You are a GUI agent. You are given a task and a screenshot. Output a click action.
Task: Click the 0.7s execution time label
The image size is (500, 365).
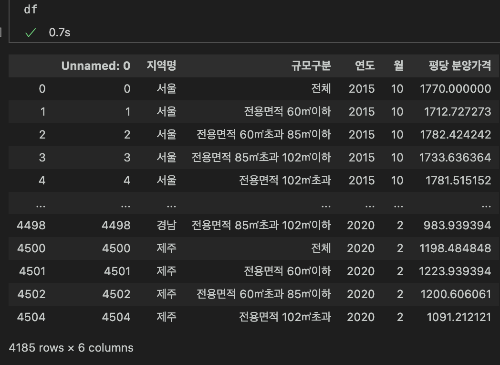pyautogui.click(x=60, y=32)
